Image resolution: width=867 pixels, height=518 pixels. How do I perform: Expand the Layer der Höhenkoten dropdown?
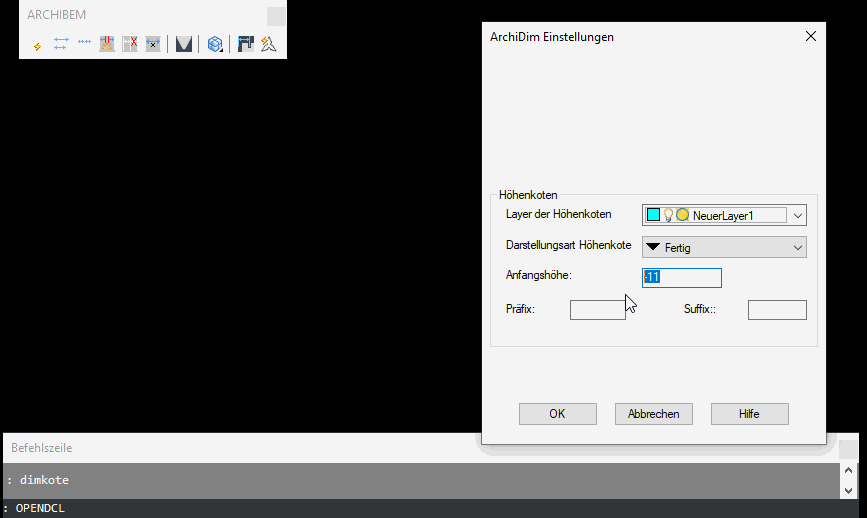(x=797, y=215)
